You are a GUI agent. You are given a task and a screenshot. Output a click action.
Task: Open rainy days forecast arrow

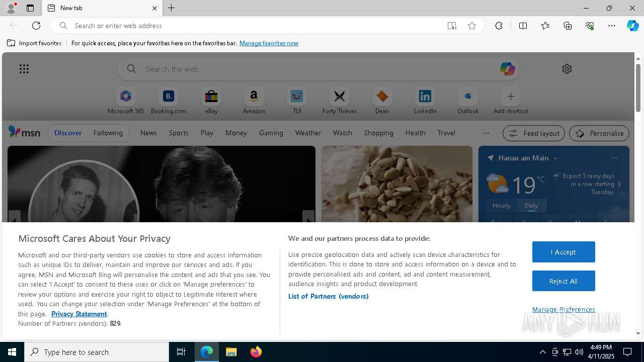(x=619, y=184)
